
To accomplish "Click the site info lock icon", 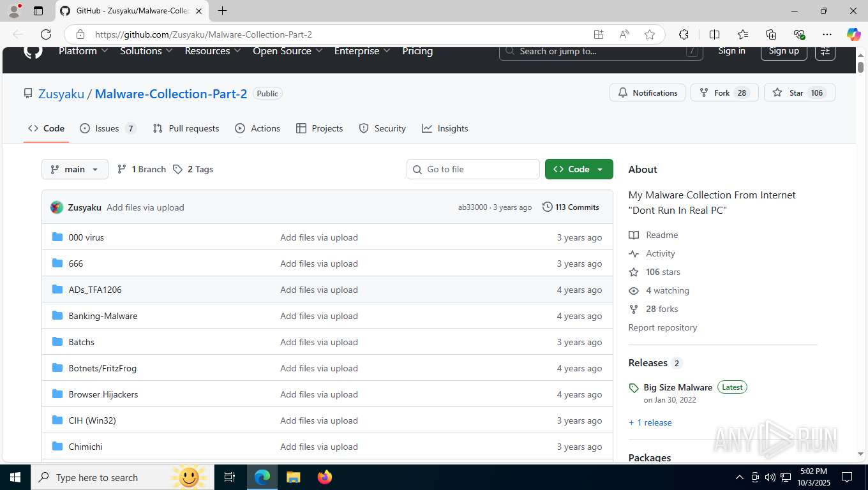I will 80,34.
